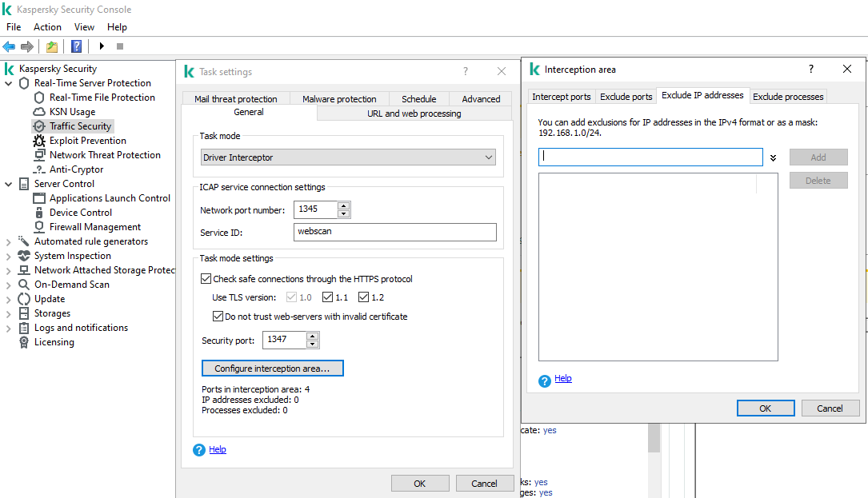Click the Device Control icon

[x=38, y=213]
